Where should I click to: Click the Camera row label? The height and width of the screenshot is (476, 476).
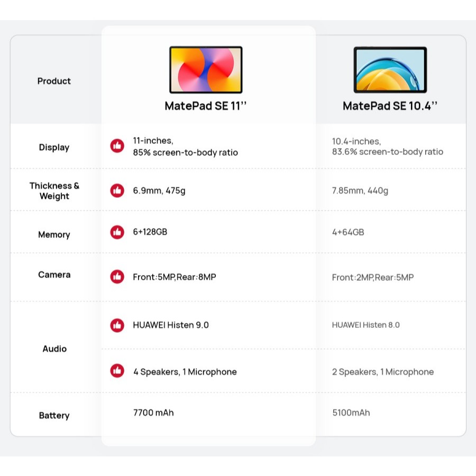(x=54, y=274)
